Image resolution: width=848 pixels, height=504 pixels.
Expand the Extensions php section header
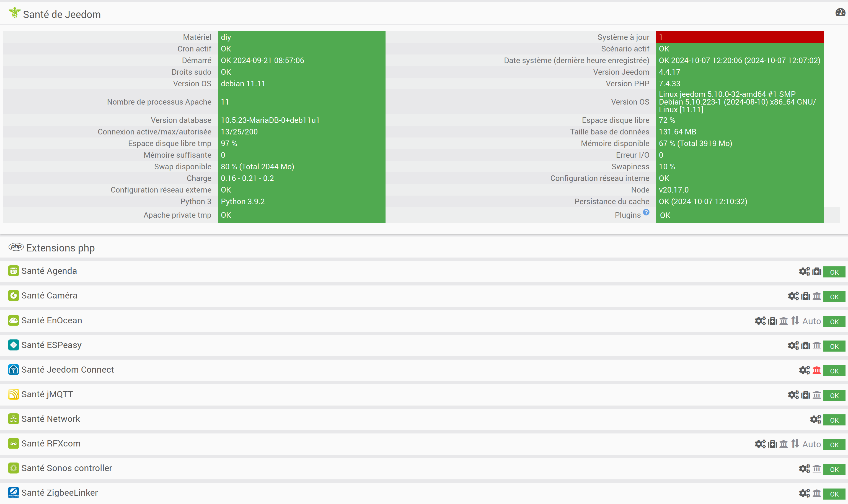click(x=61, y=248)
